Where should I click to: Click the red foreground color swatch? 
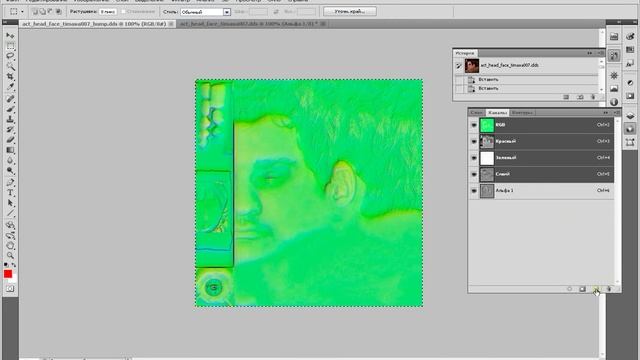pos(8,273)
